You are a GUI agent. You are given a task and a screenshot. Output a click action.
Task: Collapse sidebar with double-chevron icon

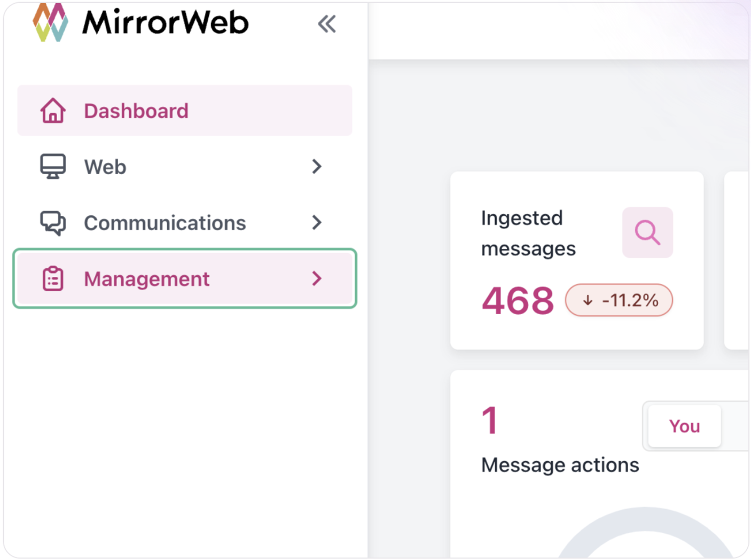pyautogui.click(x=327, y=24)
